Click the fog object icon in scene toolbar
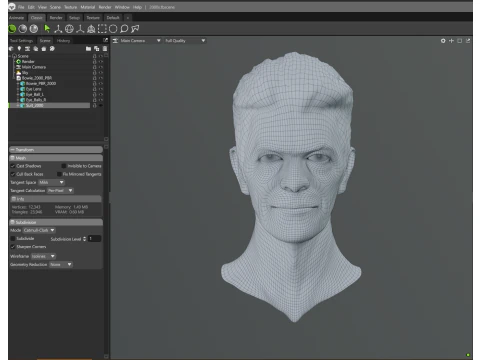 click(x=52, y=49)
